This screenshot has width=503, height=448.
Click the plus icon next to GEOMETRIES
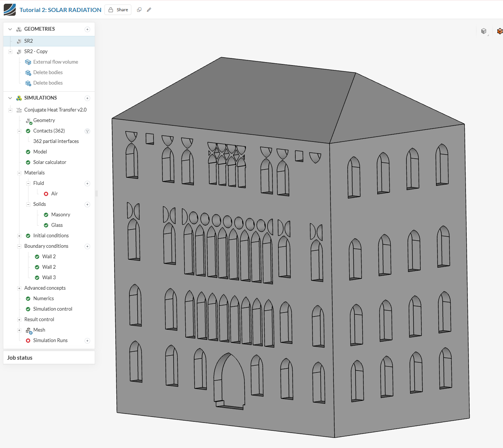[x=87, y=29]
